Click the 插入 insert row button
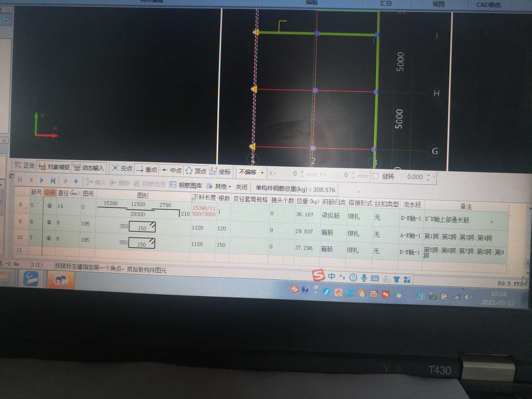532x399 pixels. [96, 182]
